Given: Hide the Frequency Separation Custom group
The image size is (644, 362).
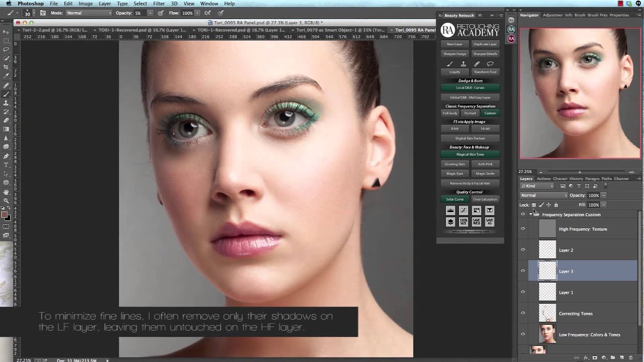Looking at the screenshot, I should pos(523,215).
